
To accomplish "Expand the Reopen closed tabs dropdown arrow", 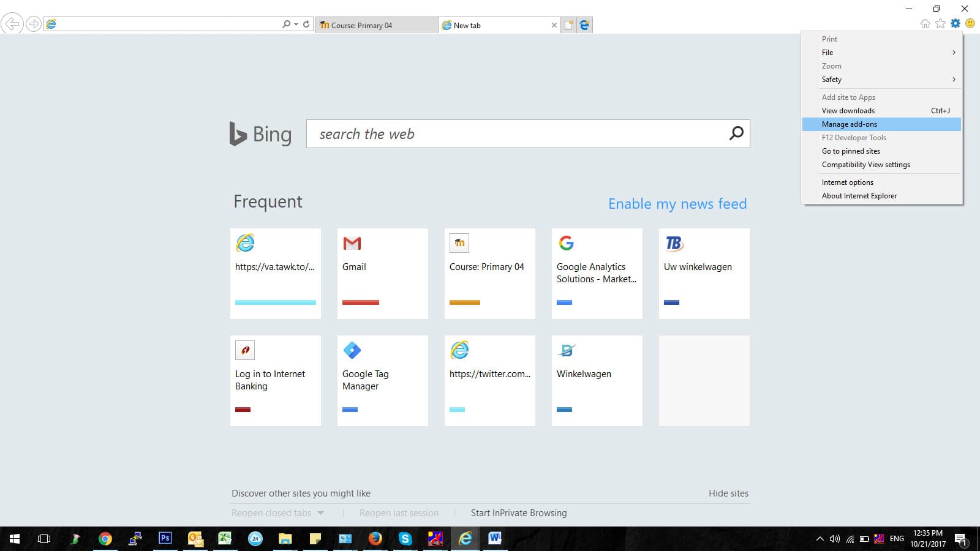I will pos(320,513).
